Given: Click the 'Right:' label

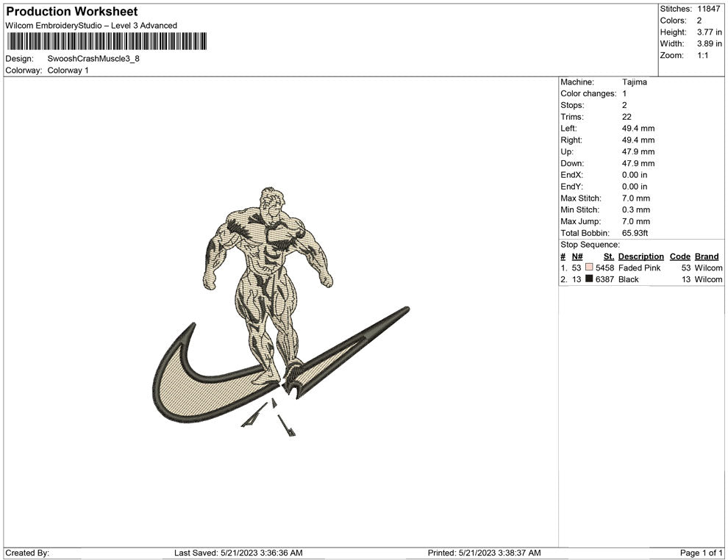Looking at the screenshot, I should [x=571, y=140].
